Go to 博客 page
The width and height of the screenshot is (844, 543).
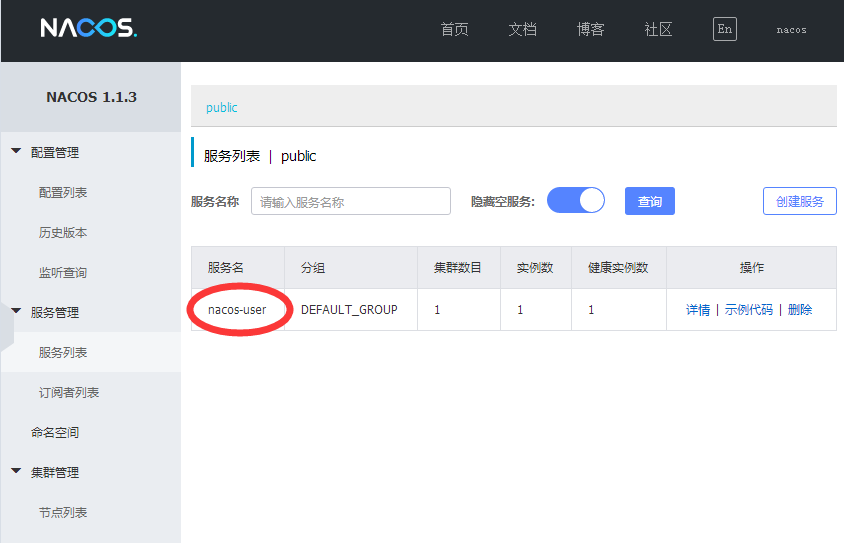(590, 30)
